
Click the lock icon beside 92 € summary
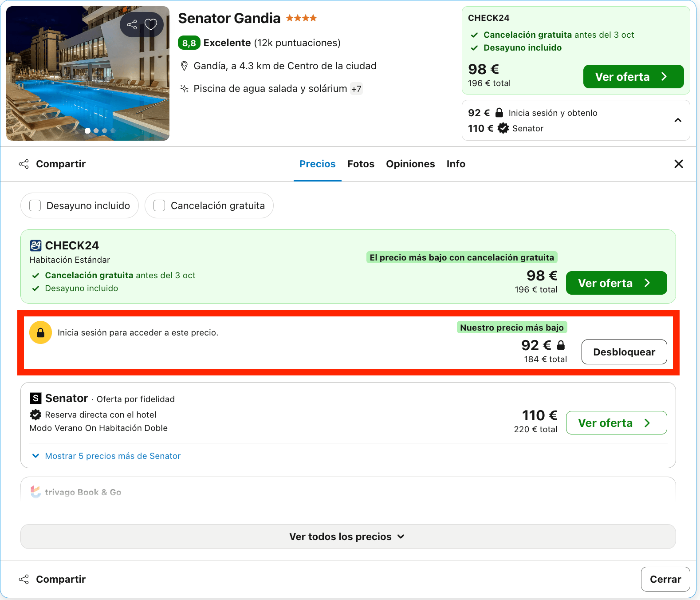click(x=499, y=113)
